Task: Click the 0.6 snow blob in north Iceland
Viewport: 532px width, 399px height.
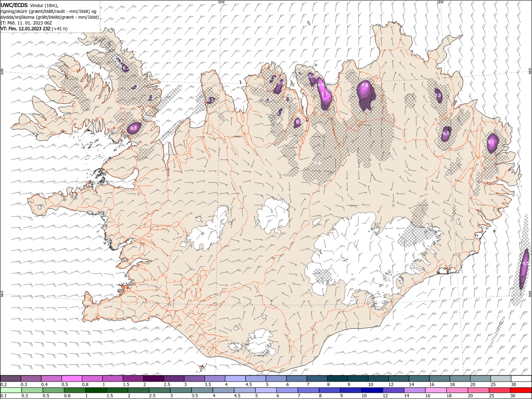Action: coord(365,95)
